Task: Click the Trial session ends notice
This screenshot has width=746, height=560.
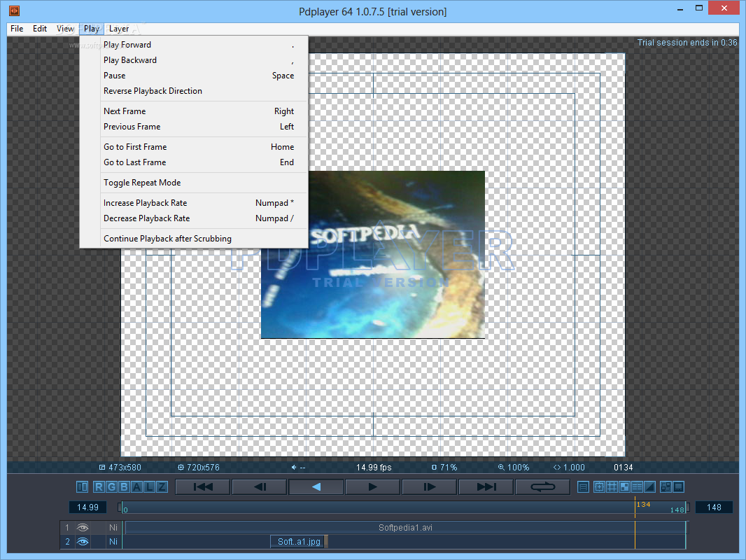Action: 687,42
